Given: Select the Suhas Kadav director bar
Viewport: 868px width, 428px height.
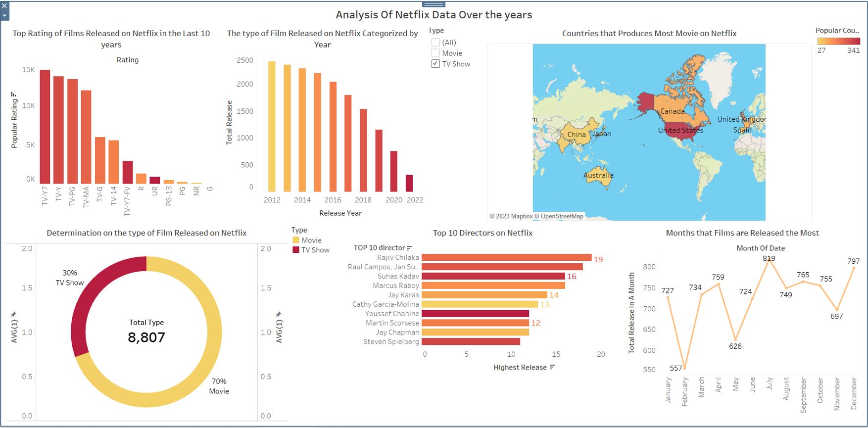Looking at the screenshot, I should click(x=493, y=276).
